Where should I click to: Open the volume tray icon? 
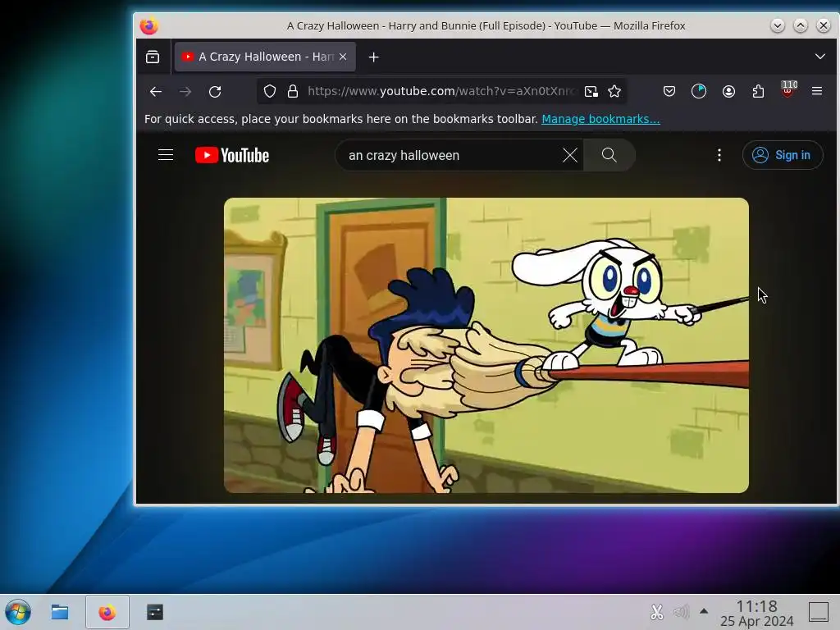click(x=680, y=612)
